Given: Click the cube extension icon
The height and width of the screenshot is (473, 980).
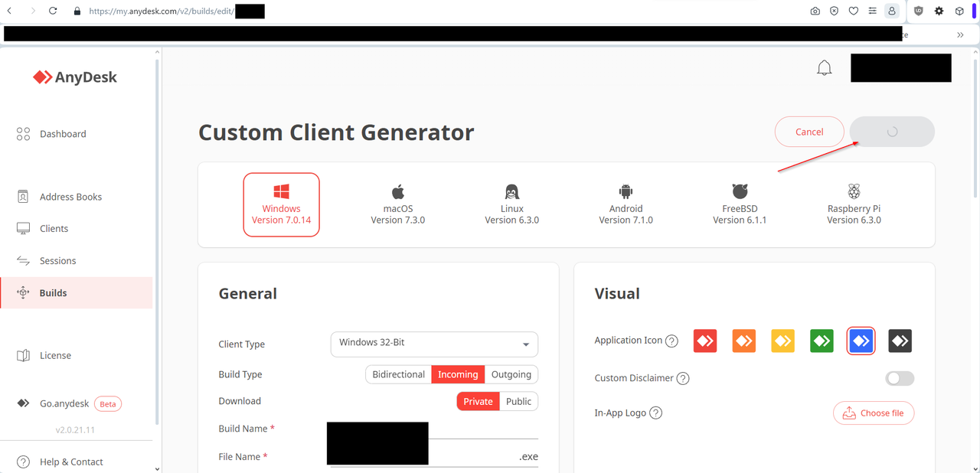Looking at the screenshot, I should pyautogui.click(x=959, y=11).
